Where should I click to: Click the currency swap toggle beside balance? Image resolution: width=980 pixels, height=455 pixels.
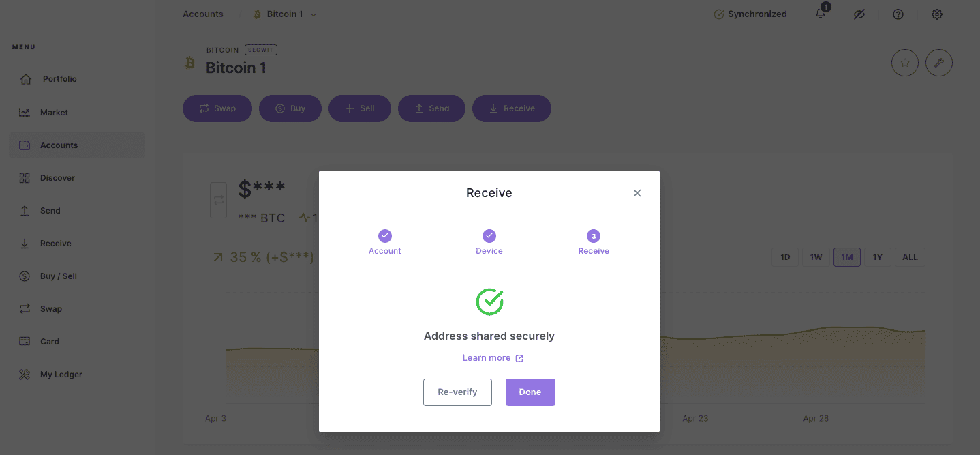point(218,200)
